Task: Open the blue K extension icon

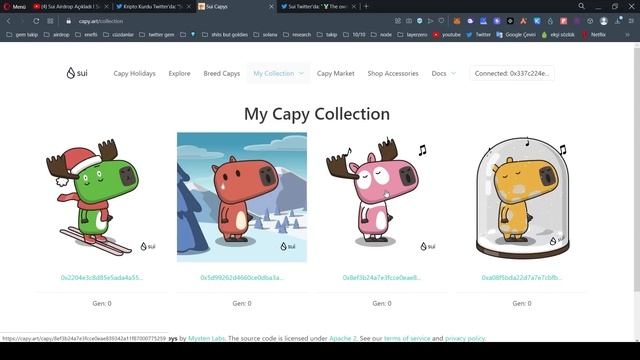Action: tap(537, 21)
